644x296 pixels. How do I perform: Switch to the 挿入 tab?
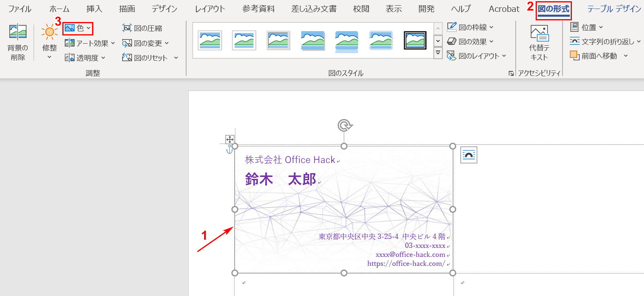(x=94, y=9)
